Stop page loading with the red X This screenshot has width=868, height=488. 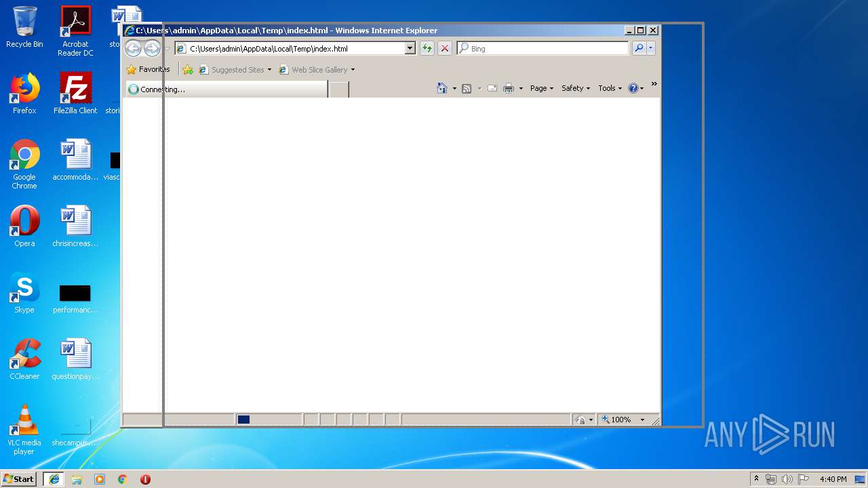tap(445, 48)
